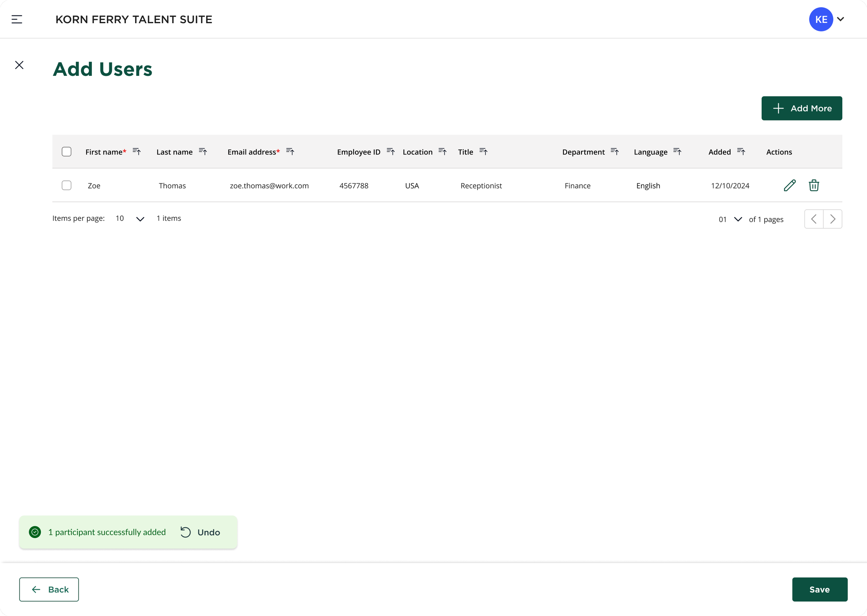Sort by First name column
The height and width of the screenshot is (616, 867).
click(137, 152)
